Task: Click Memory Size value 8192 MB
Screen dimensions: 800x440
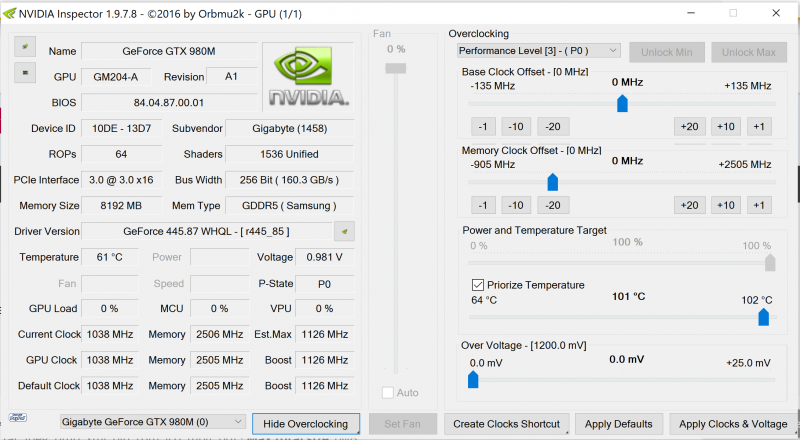Action: (x=121, y=206)
